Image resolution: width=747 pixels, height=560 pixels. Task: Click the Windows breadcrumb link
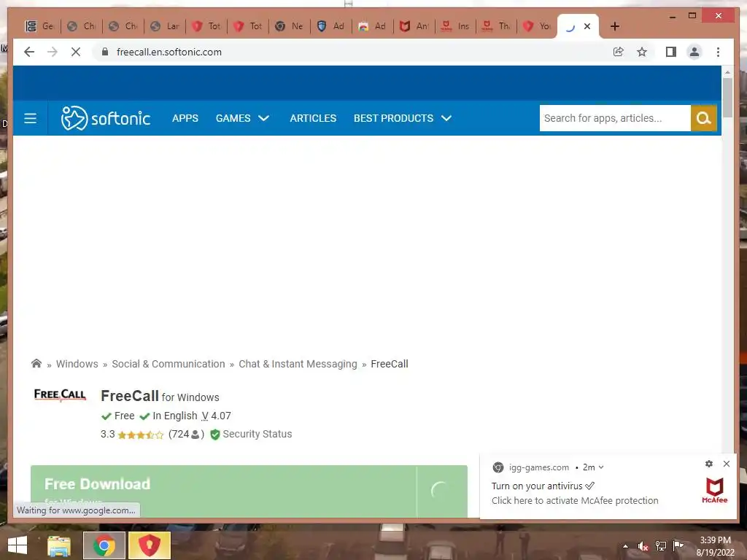point(77,364)
